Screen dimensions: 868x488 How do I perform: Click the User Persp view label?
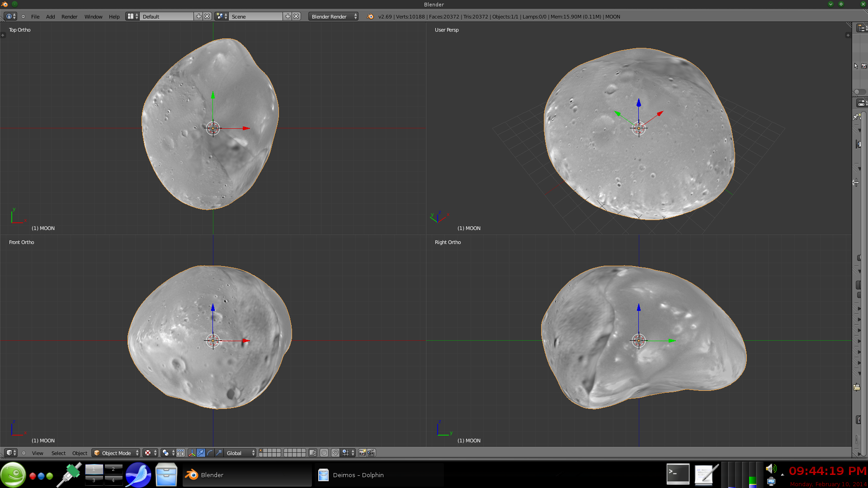[447, 30]
